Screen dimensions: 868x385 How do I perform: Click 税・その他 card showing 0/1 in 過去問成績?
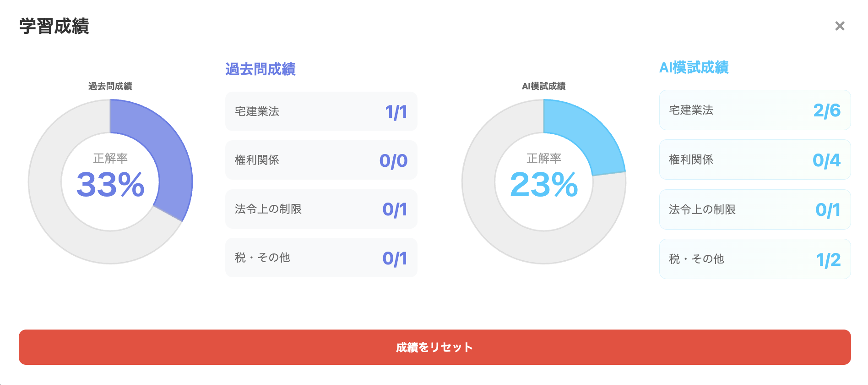coord(321,258)
